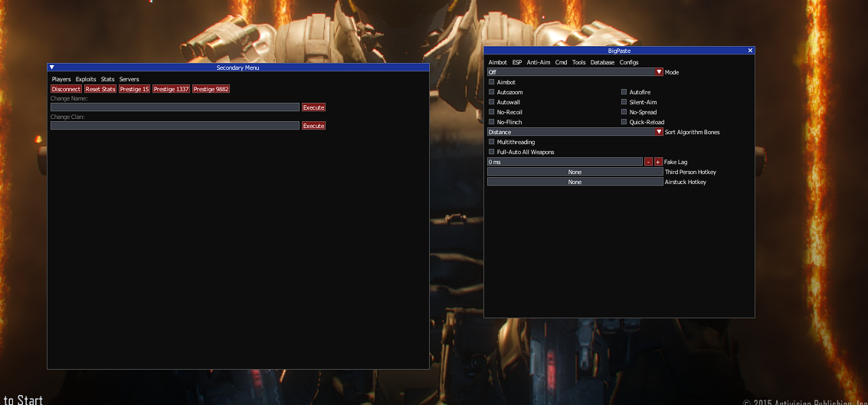Open the Configs tab
Screen dimensions: 868x405
click(628, 62)
